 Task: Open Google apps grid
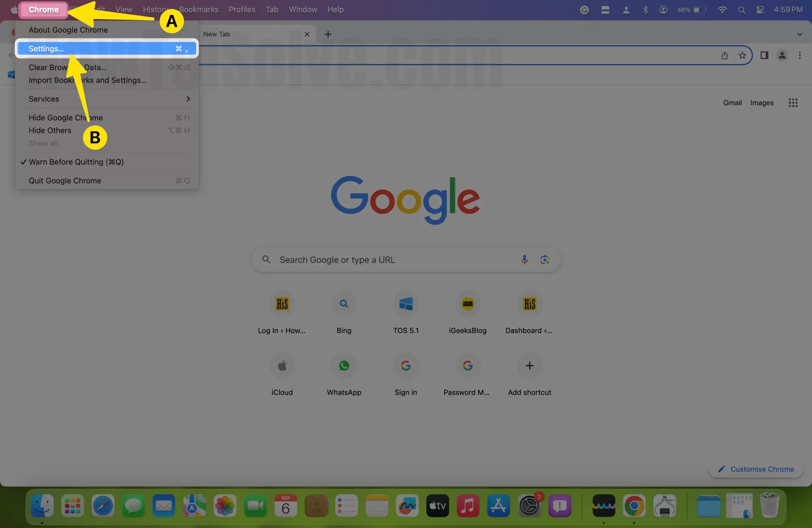tap(793, 103)
